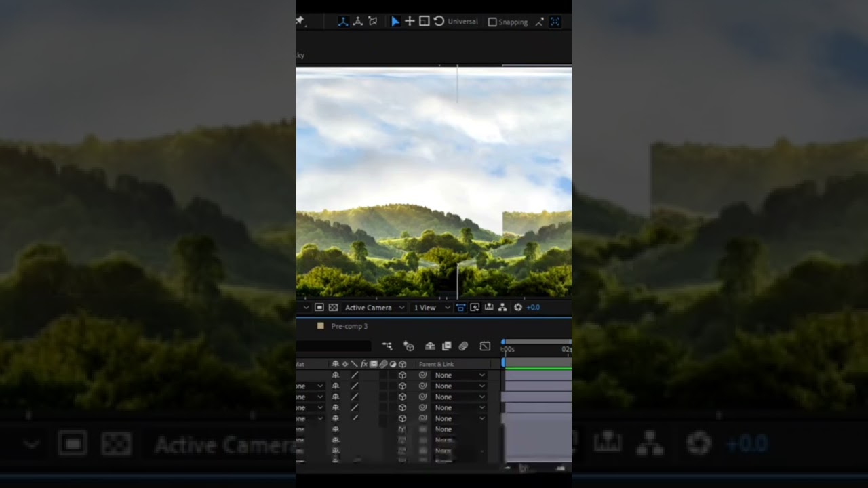Toggle the highlighted blue viewer icon after 1 View
Image resolution: width=868 pixels, height=488 pixels.
point(460,308)
